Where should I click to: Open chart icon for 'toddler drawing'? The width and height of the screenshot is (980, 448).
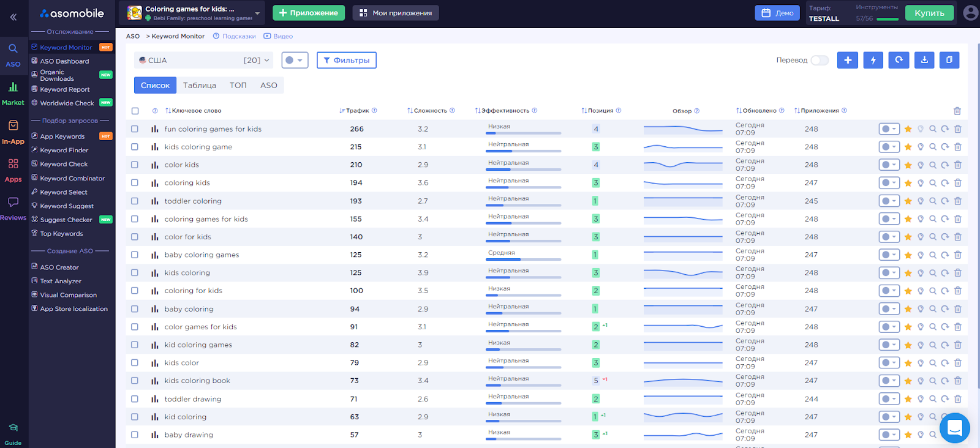click(x=154, y=399)
